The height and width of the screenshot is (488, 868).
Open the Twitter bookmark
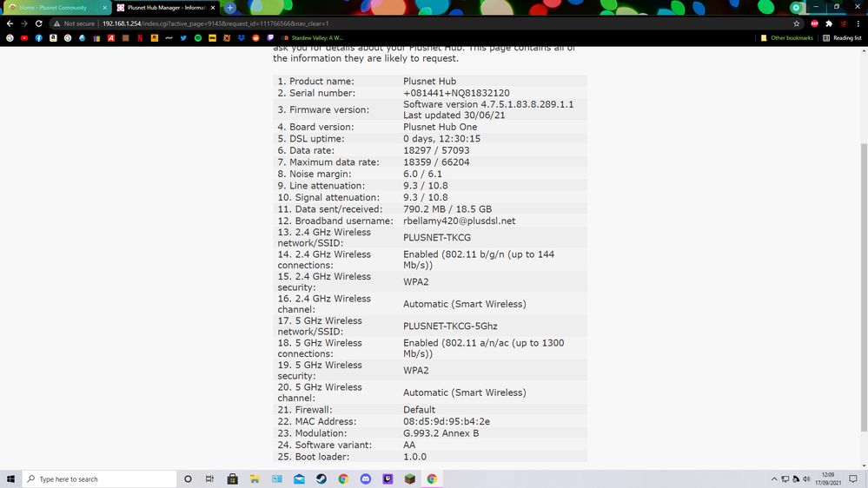click(x=183, y=38)
